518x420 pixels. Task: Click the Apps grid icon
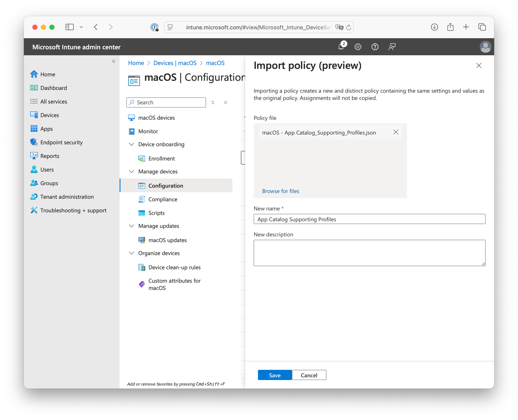click(34, 128)
